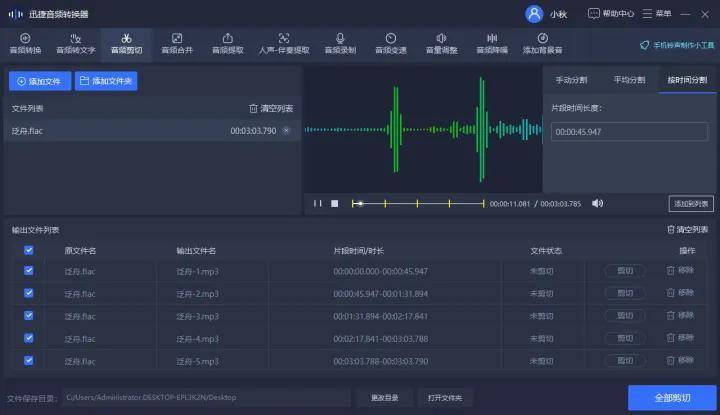The width and height of the screenshot is (720, 415).
Task: Uncheck the checkbox for 泛舟-1.mp3
Action: coord(28,271)
